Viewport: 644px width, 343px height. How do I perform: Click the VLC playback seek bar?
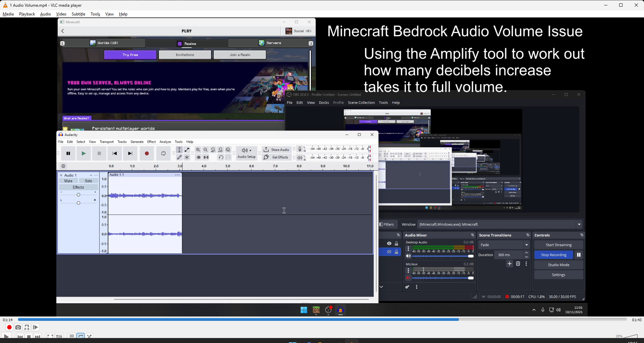pos(322,320)
